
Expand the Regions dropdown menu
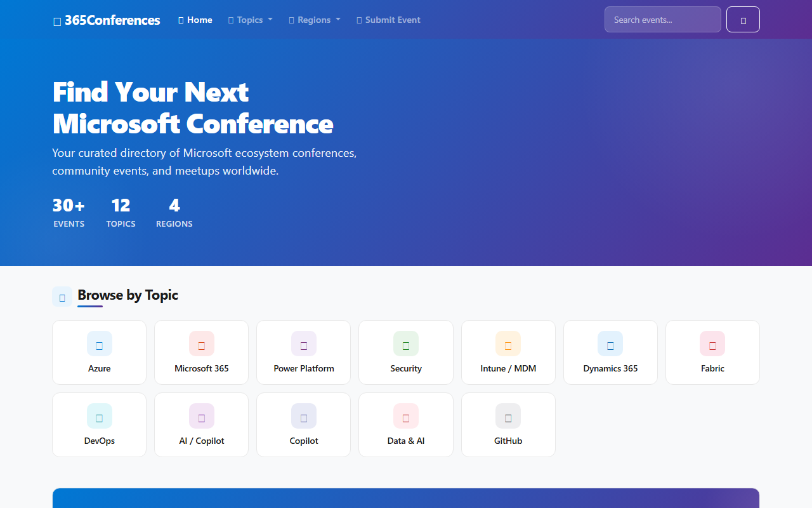315,20
